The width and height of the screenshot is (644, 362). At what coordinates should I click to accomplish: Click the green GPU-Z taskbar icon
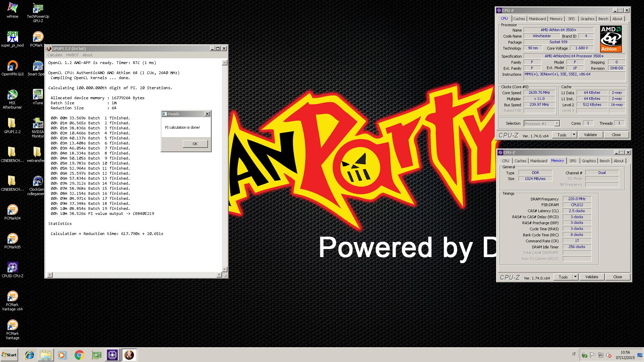96,355
